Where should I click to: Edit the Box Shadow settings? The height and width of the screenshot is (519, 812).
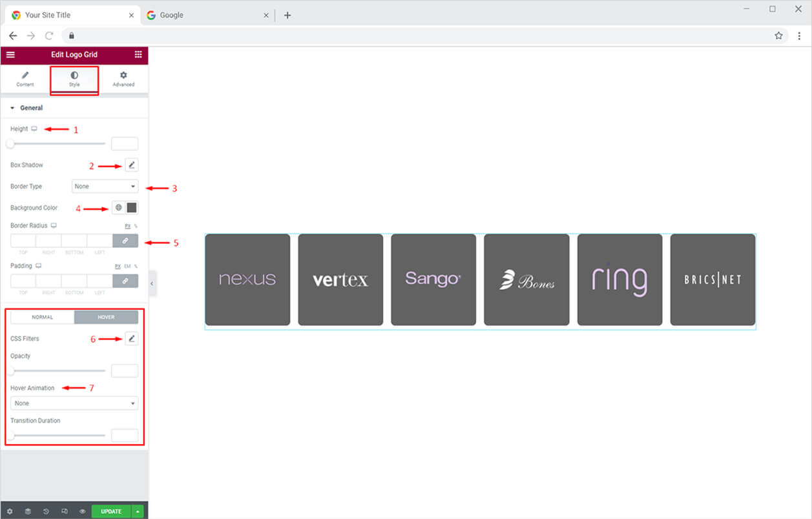tap(132, 165)
